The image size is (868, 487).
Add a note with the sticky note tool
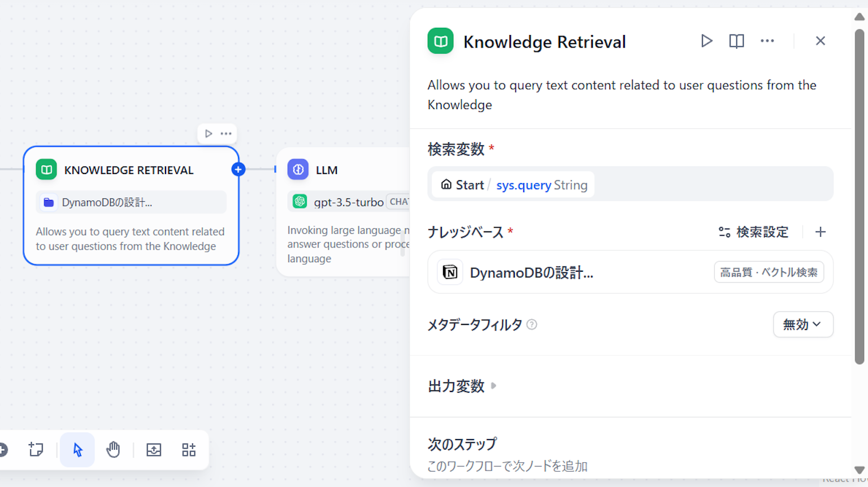point(36,450)
